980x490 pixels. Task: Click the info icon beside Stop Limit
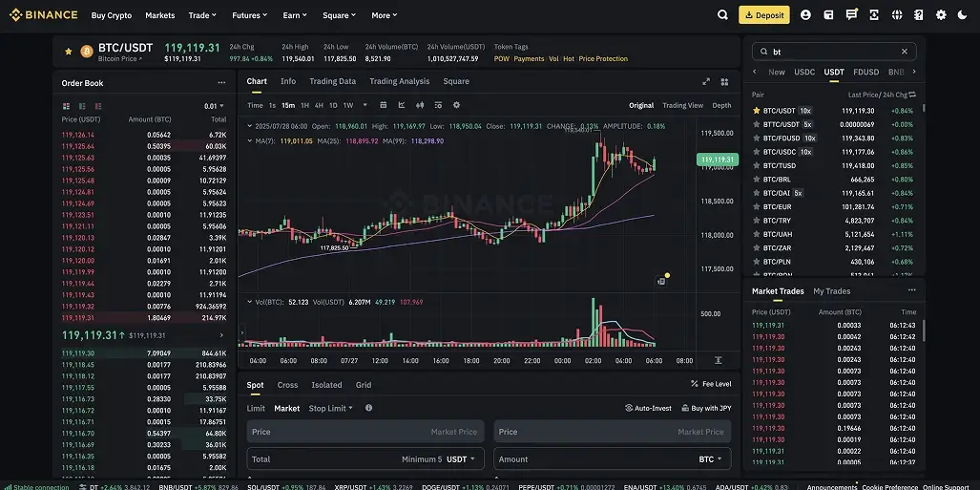pyautogui.click(x=368, y=408)
